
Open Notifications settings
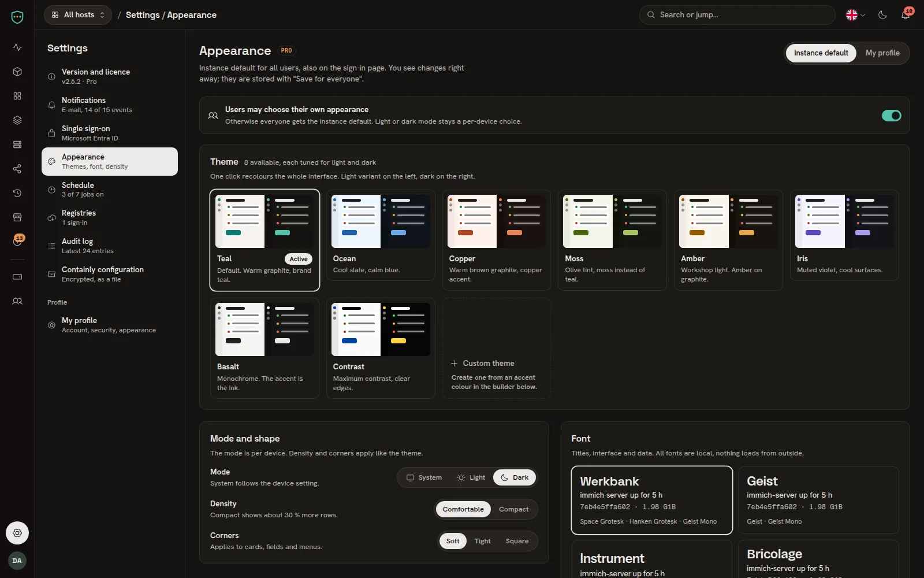[x=110, y=105]
